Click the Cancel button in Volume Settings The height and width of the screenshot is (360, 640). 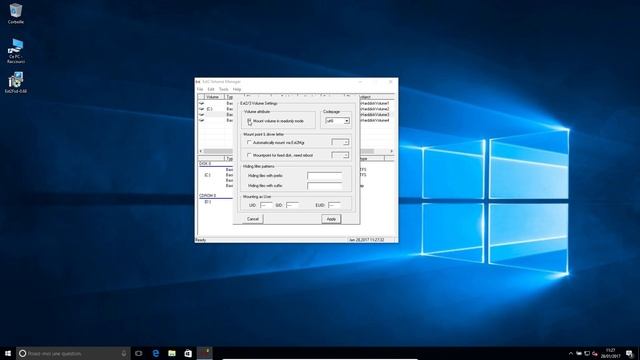click(253, 219)
